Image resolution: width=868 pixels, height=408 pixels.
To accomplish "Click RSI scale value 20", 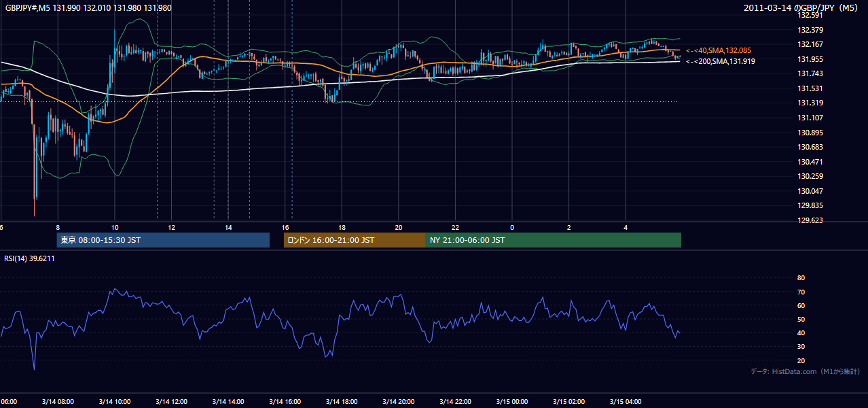I will tap(801, 360).
